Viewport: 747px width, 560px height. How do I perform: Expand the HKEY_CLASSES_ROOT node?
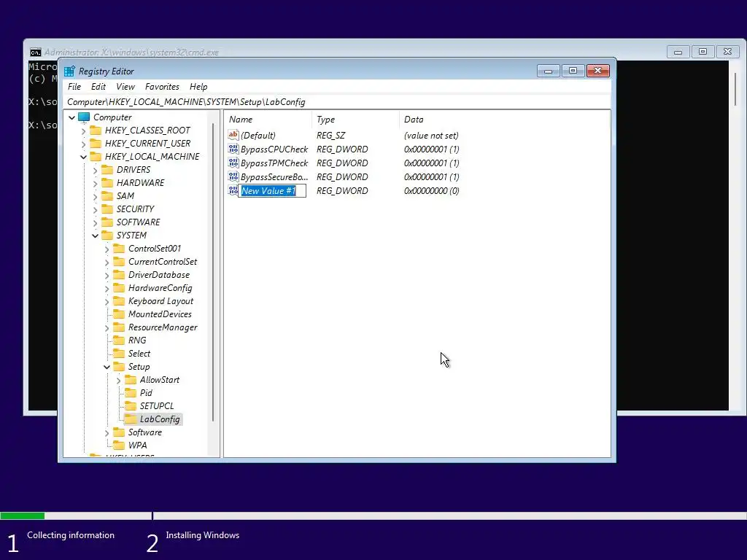(84, 131)
